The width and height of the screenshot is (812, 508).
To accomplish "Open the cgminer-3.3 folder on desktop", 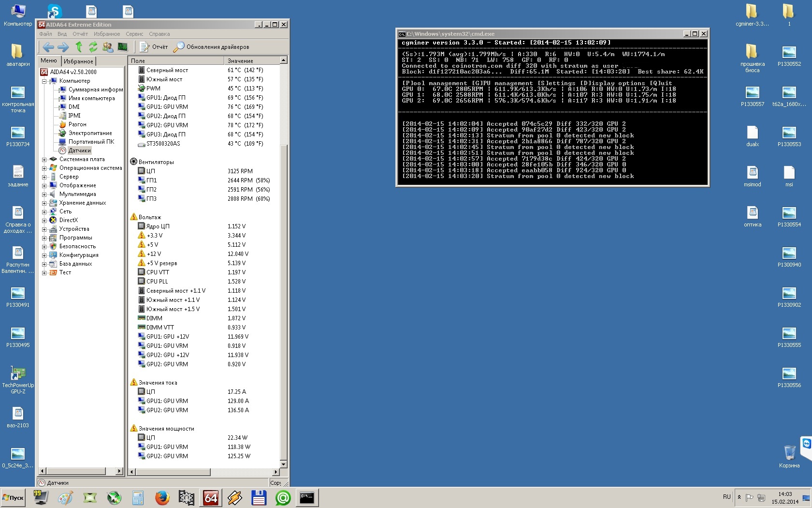I will tap(752, 15).
